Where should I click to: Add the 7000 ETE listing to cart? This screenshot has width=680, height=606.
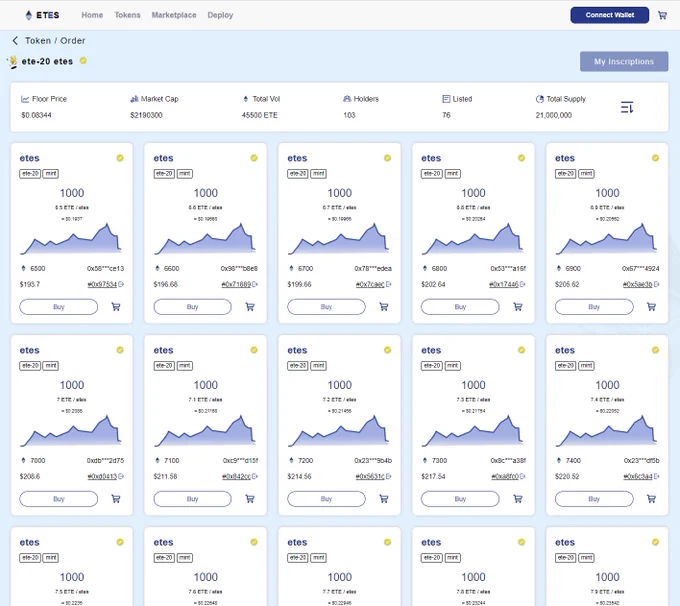116,499
